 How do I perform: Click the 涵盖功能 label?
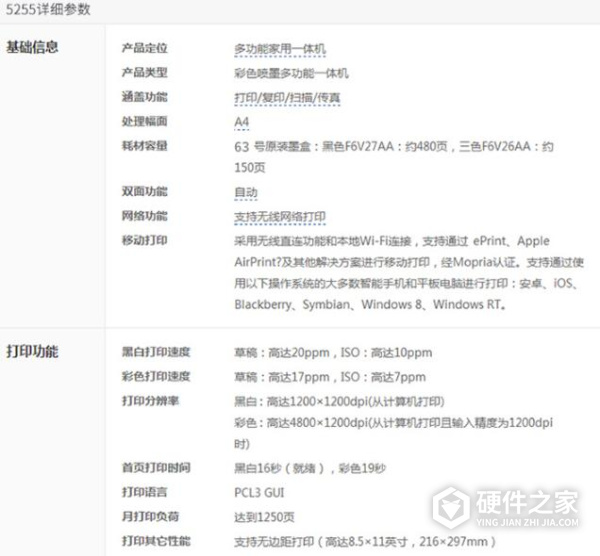[x=144, y=97]
